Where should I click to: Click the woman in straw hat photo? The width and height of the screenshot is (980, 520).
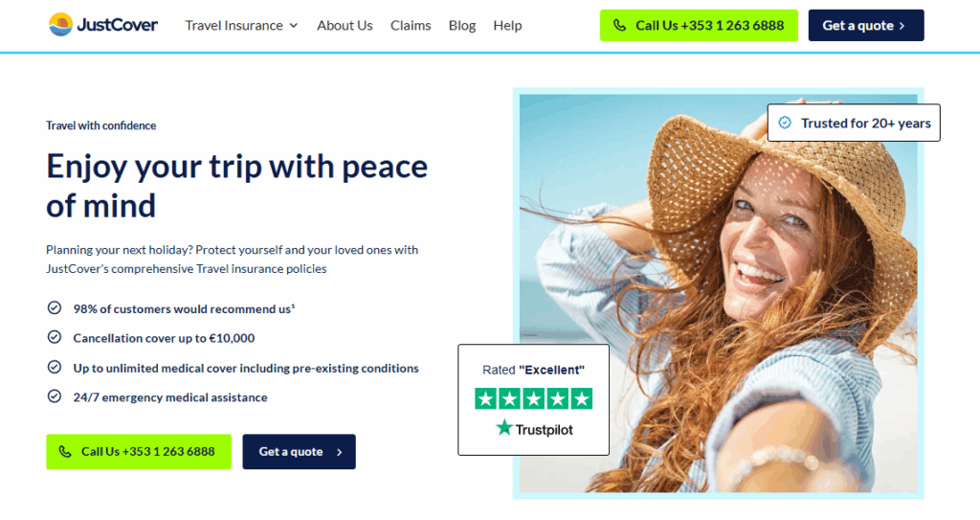coord(718,293)
